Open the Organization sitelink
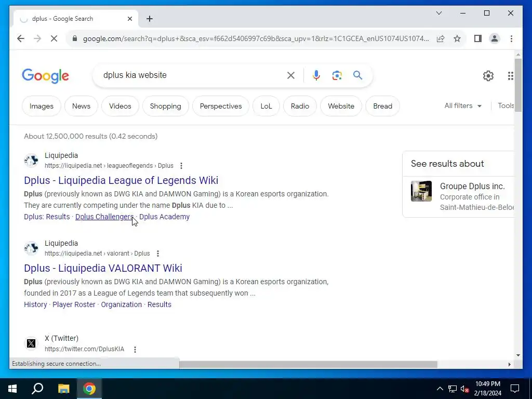The height and width of the screenshot is (399, 532). click(x=122, y=304)
